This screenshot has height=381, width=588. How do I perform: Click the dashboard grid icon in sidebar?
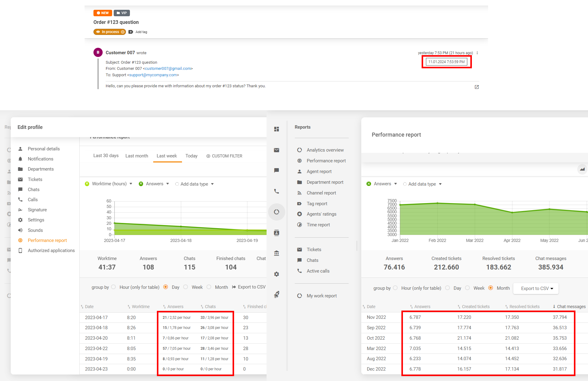276,129
